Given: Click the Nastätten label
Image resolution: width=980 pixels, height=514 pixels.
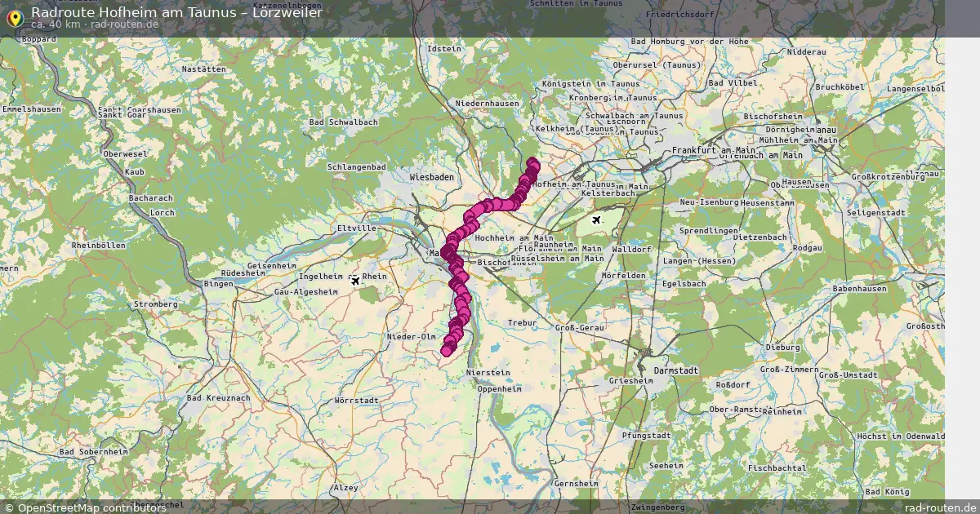Looking at the screenshot, I should (203, 69).
